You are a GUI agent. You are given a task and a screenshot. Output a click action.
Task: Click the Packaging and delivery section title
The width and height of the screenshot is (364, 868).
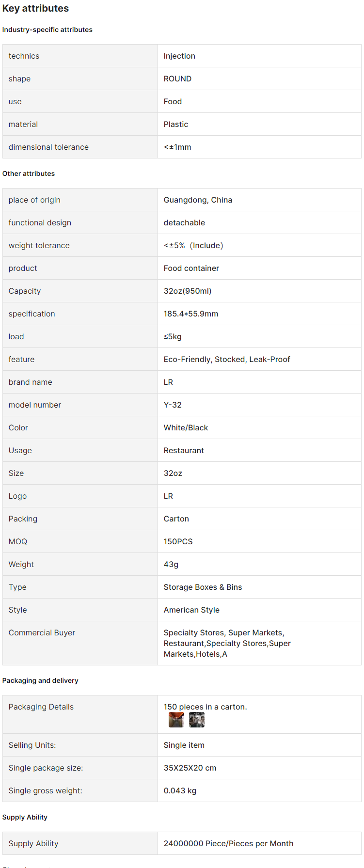click(40, 680)
